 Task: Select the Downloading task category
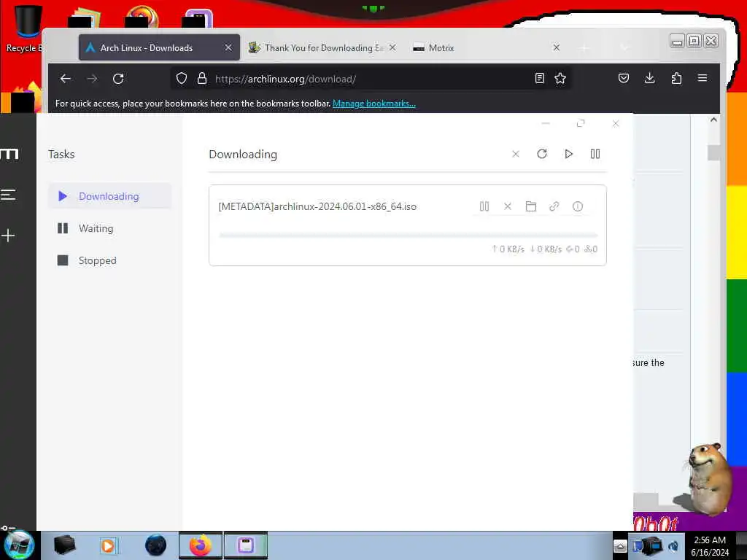point(109,196)
